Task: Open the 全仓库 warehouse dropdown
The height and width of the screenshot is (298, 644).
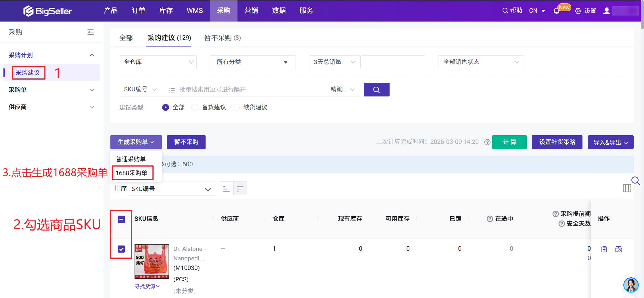Action: coord(158,62)
